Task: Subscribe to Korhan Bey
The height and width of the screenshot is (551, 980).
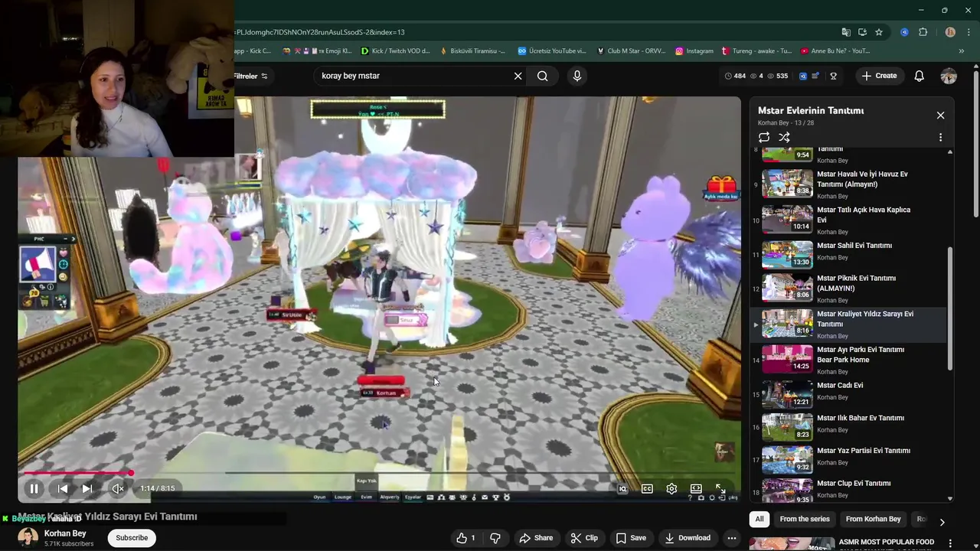Action: 132,538
